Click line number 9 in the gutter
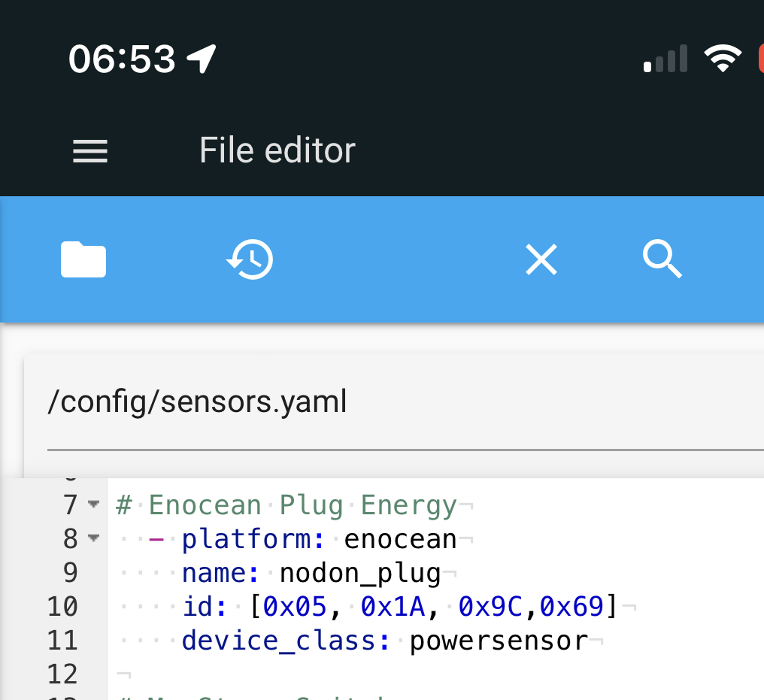 pyautogui.click(x=69, y=573)
